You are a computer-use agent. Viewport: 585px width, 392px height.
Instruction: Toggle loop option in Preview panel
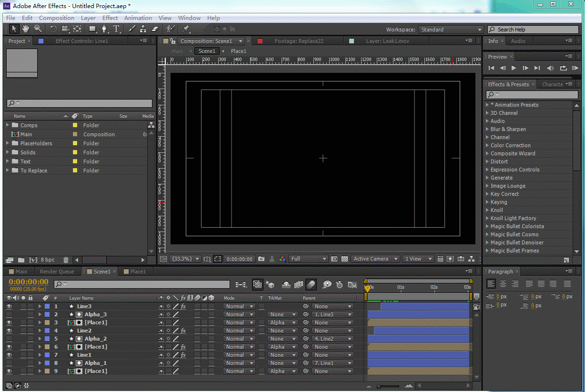coord(563,68)
